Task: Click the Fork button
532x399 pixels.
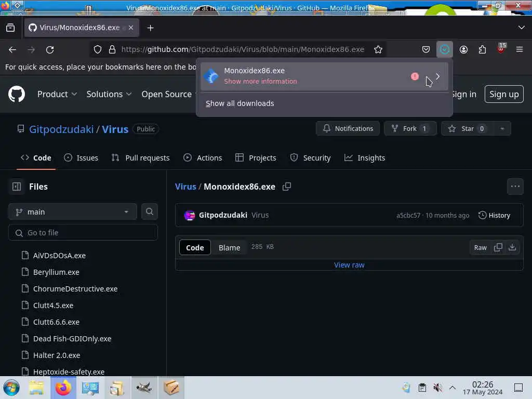Action: 410,129
